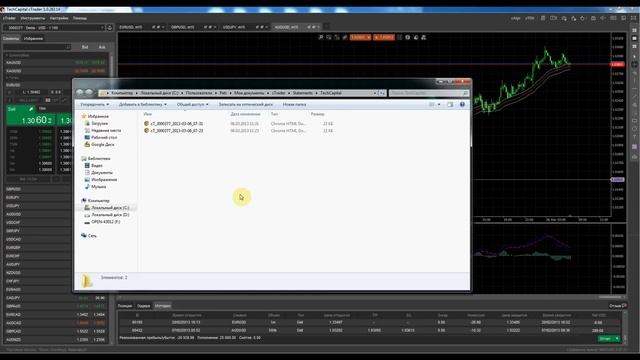Open the Документы library

[x=102, y=173]
